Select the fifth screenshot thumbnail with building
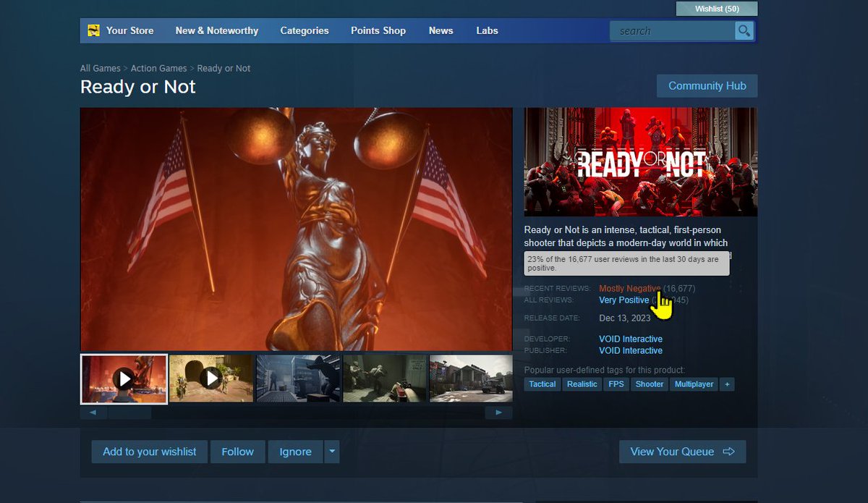 click(x=471, y=378)
